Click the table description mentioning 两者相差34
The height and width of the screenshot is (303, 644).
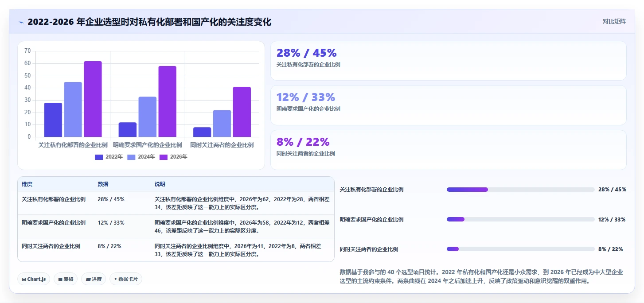tap(242, 203)
